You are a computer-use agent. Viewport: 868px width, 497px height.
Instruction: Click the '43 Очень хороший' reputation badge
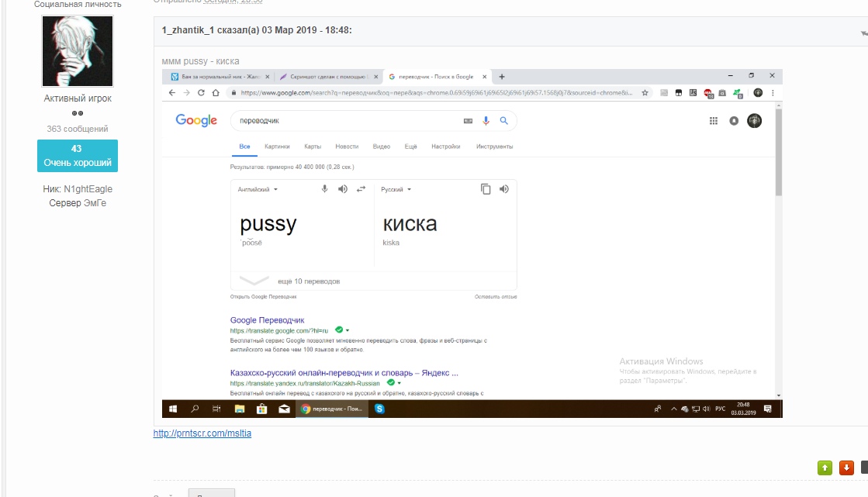(78, 156)
